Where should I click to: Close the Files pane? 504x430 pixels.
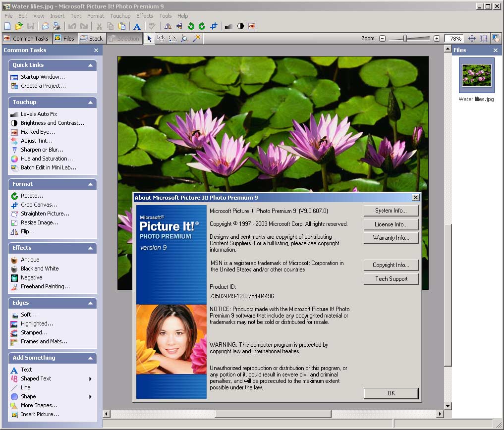pyautogui.click(x=496, y=51)
